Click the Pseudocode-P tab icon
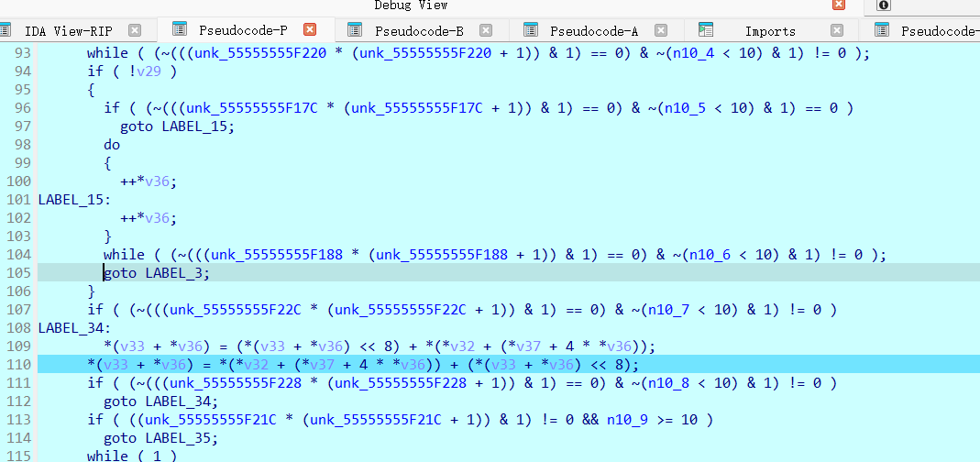980x462 pixels. pyautogui.click(x=180, y=30)
